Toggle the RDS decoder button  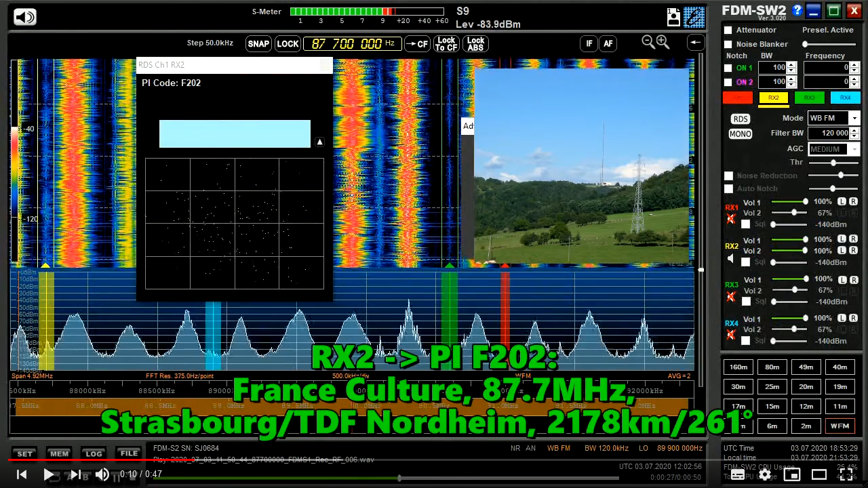point(740,119)
